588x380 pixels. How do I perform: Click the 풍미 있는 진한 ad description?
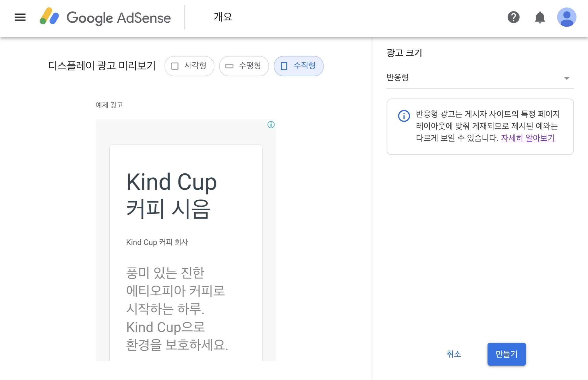pos(177,309)
